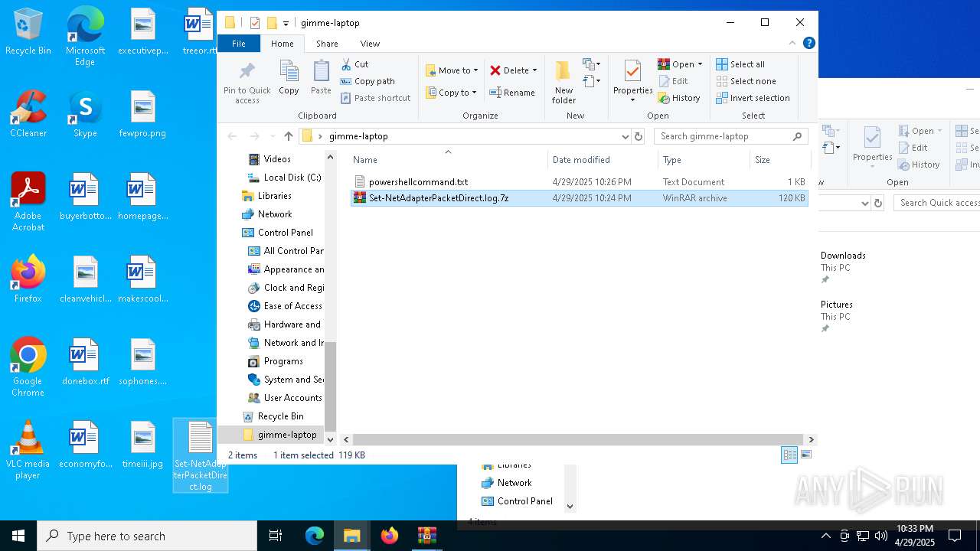
Task: Switch to the Share ribbon tab
Action: [x=327, y=44]
